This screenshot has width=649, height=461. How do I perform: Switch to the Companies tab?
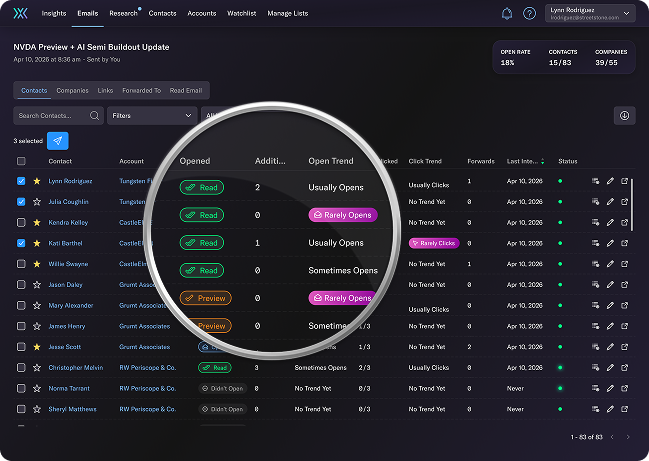pos(72,90)
